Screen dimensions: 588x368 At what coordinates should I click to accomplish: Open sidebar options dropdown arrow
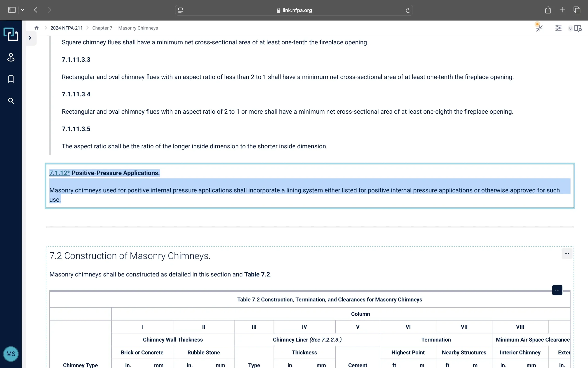pyautogui.click(x=23, y=10)
